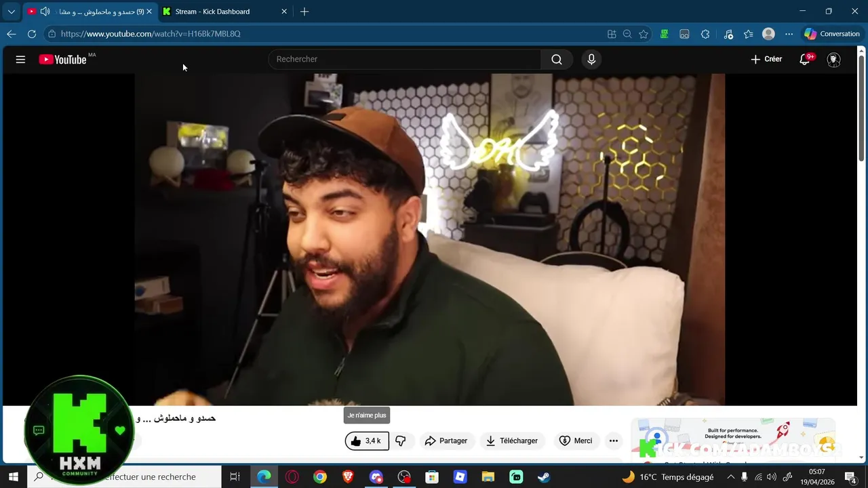Toggle like on video (3,4 k)
Image resolution: width=868 pixels, height=488 pixels.
coord(367,441)
